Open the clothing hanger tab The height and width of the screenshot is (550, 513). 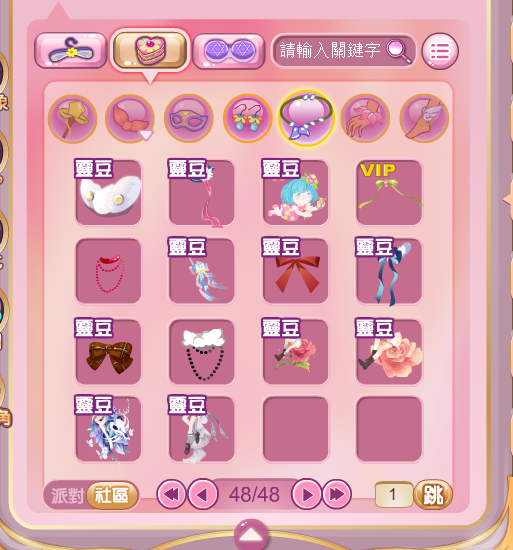pos(70,51)
